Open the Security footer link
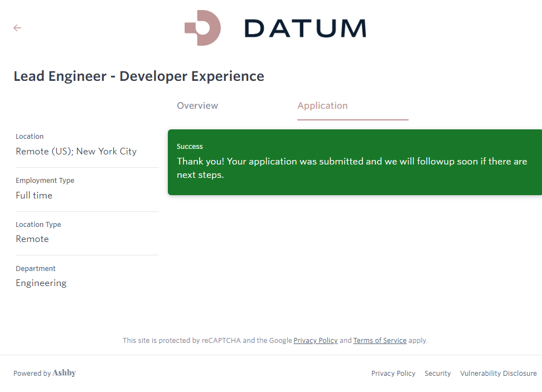The width and height of the screenshot is (542, 392). coord(438,374)
